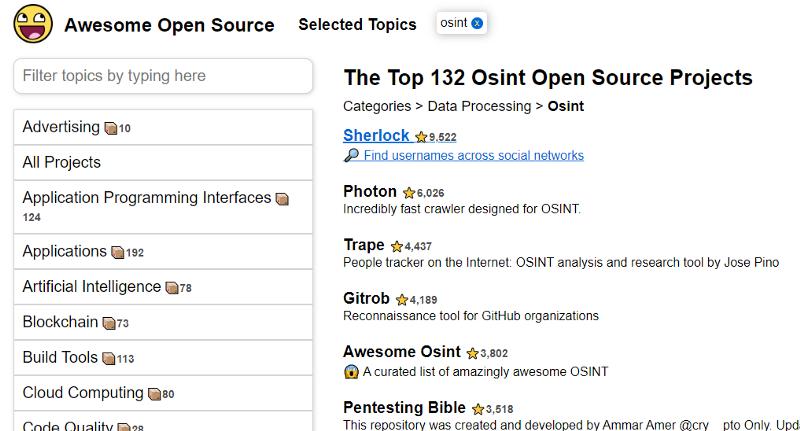Screen dimensions: 800x431
Task: Go to Data Processing in the breadcrumb
Action: (x=480, y=106)
